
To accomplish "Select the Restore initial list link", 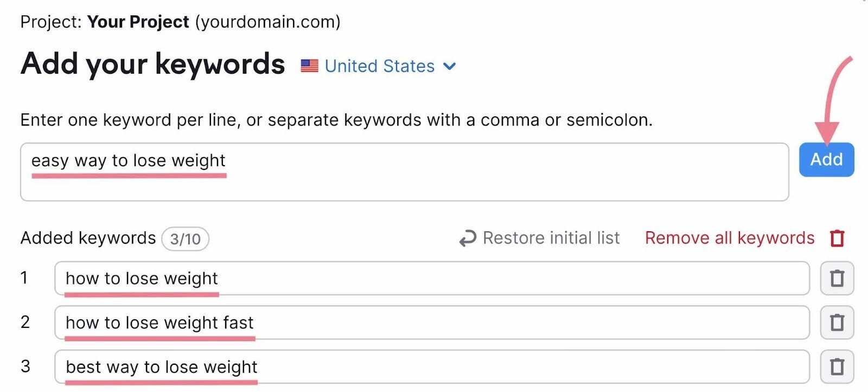I will click(x=551, y=238).
